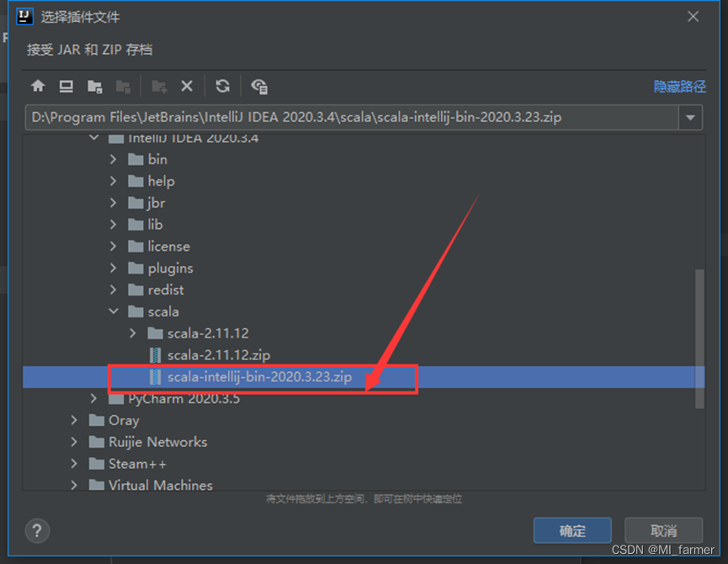The width and height of the screenshot is (728, 564).
Task: Expand the PyCharm 2020.3.5 node
Action: [x=94, y=398]
